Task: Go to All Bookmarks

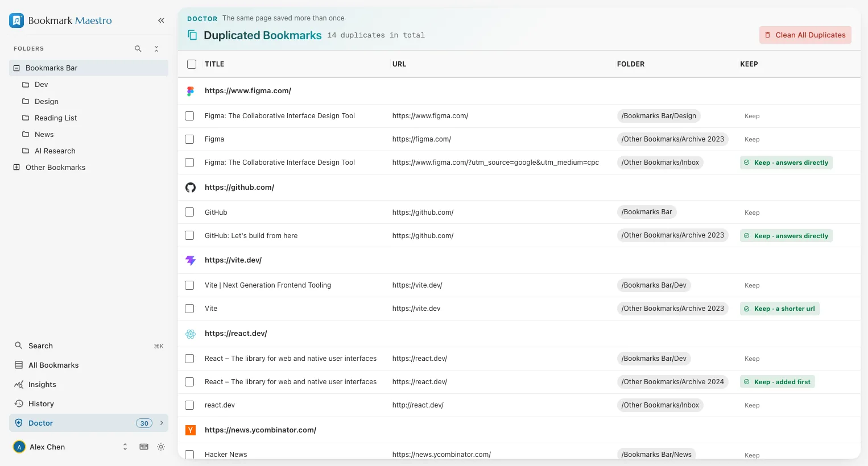Action: tap(89, 365)
